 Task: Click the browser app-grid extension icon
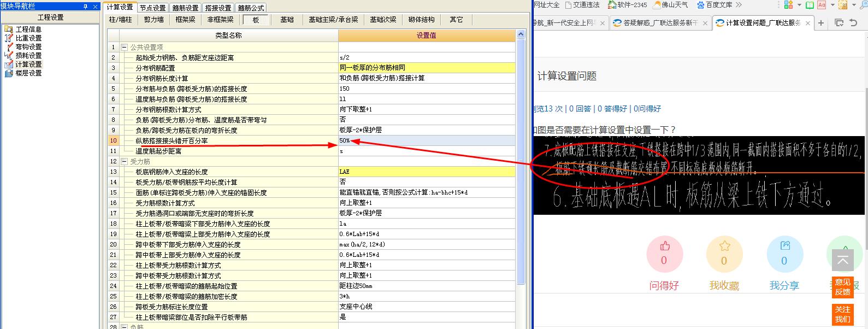tap(788, 5)
